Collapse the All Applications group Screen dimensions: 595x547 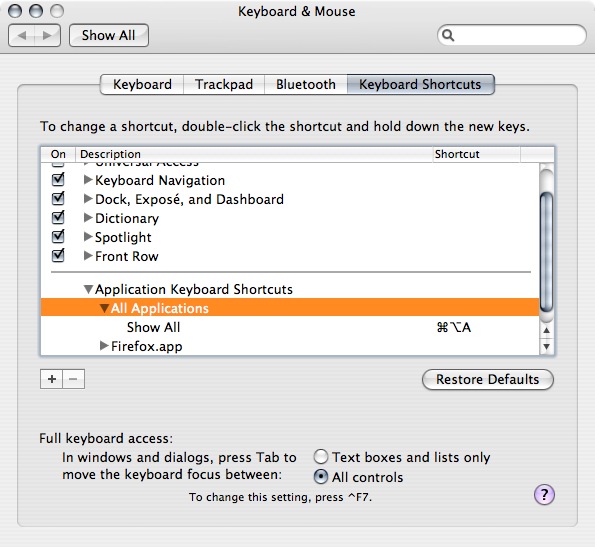[104, 308]
